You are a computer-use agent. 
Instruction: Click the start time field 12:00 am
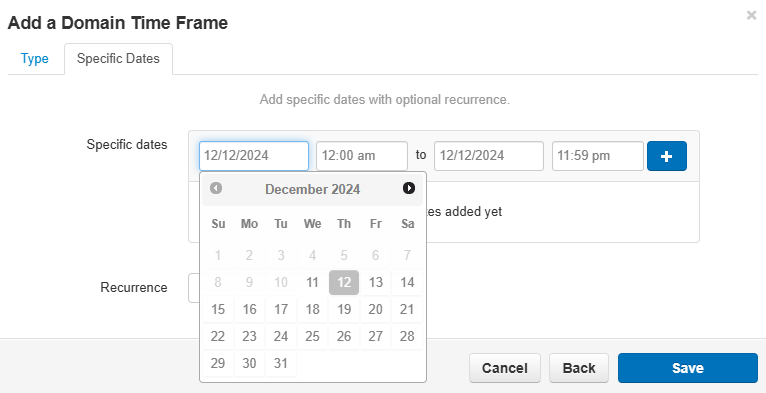coord(362,156)
